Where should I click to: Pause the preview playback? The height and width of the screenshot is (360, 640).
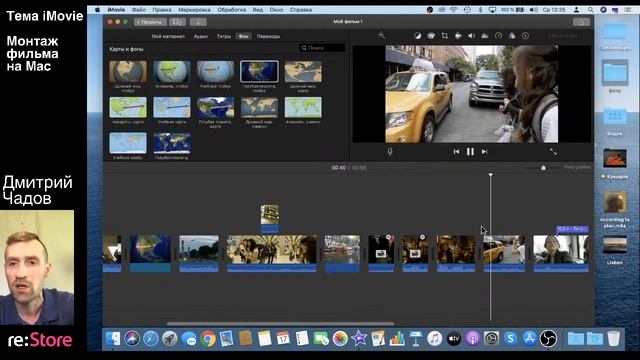[x=470, y=152]
